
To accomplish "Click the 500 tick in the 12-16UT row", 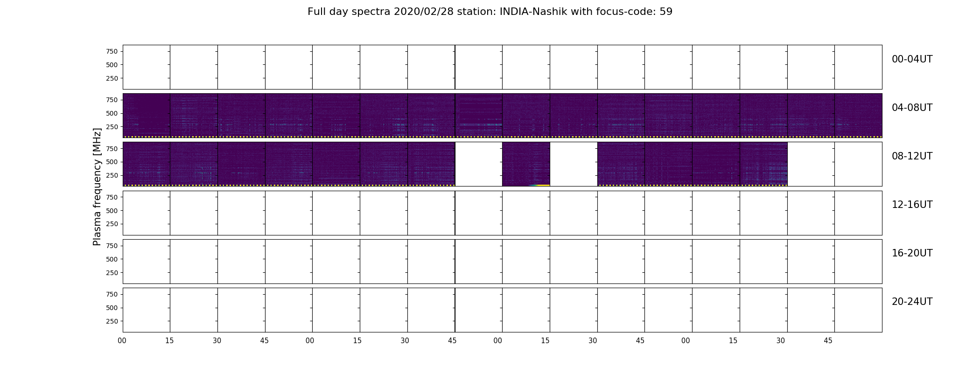I will pos(112,211).
